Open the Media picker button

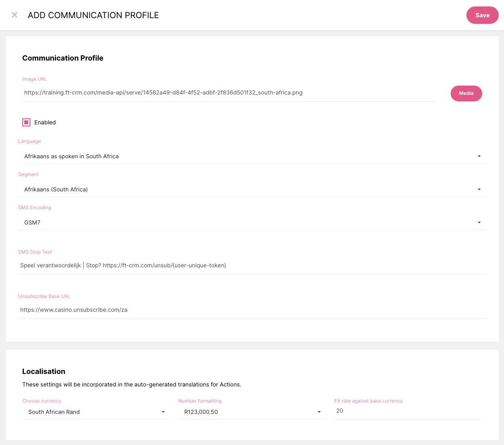[466, 93]
